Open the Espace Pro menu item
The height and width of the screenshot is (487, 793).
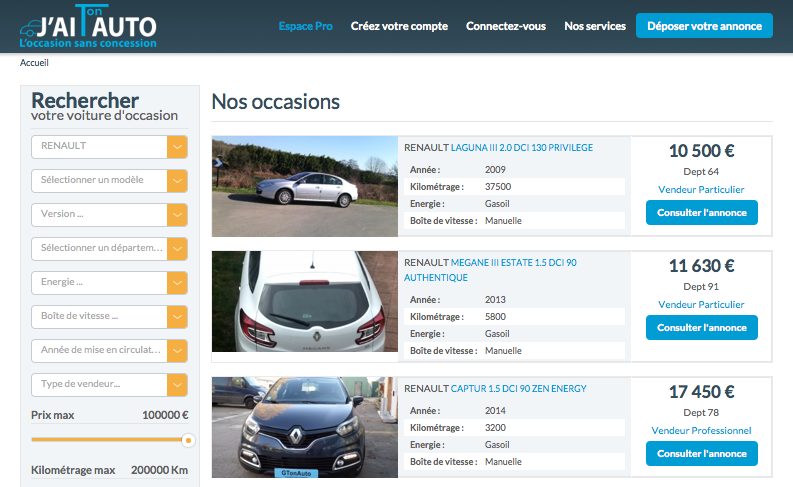(305, 26)
